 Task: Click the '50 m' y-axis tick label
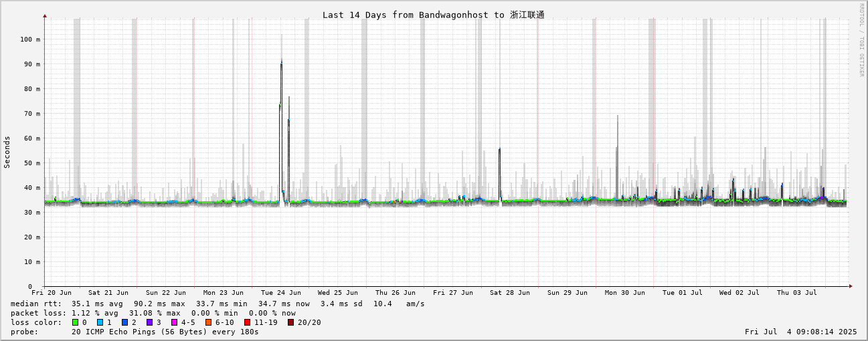point(31,163)
